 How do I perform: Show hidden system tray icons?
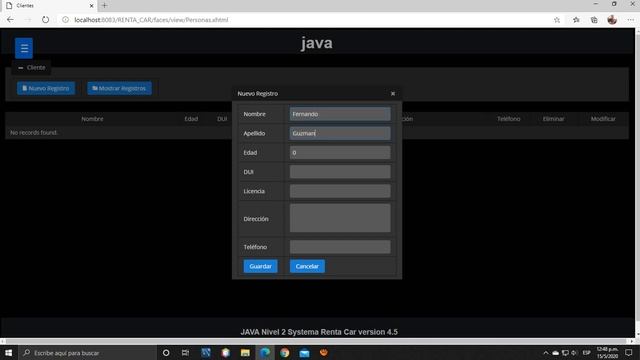546,353
